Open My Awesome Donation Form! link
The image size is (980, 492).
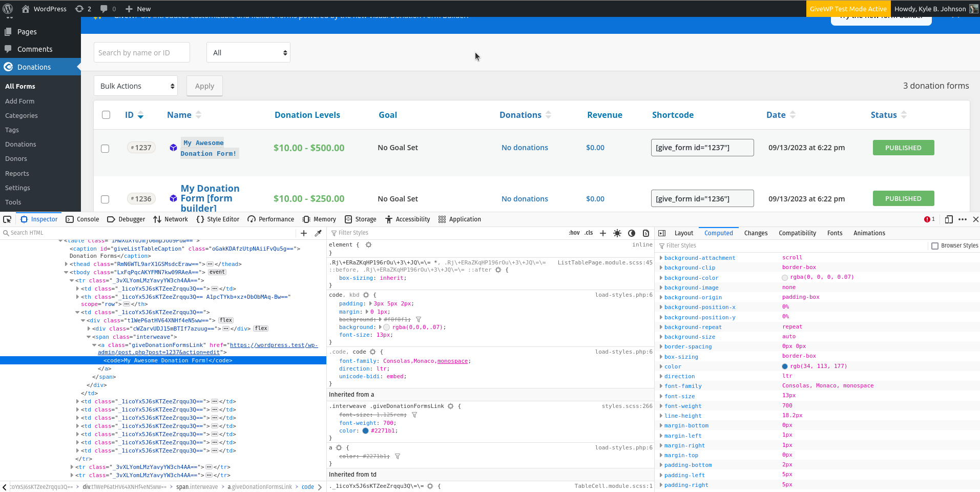tap(210, 148)
